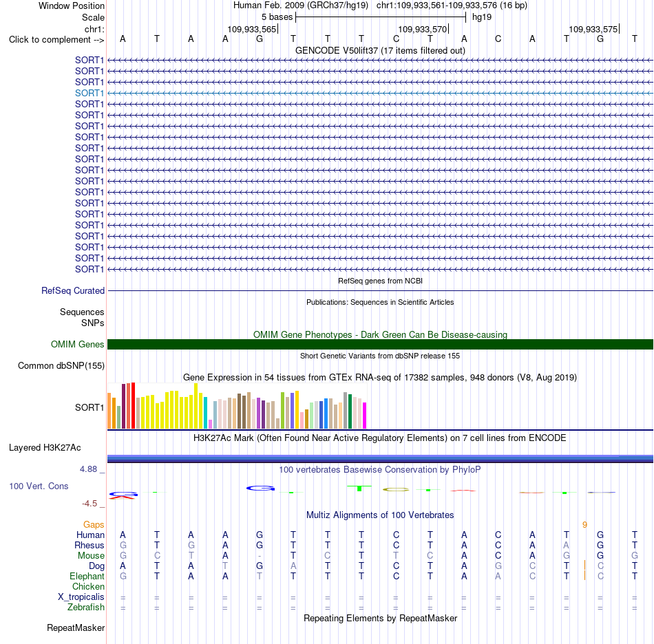Viewport: 654px width, 644px height.
Task: Click the Sequences track label
Action: 82,312
